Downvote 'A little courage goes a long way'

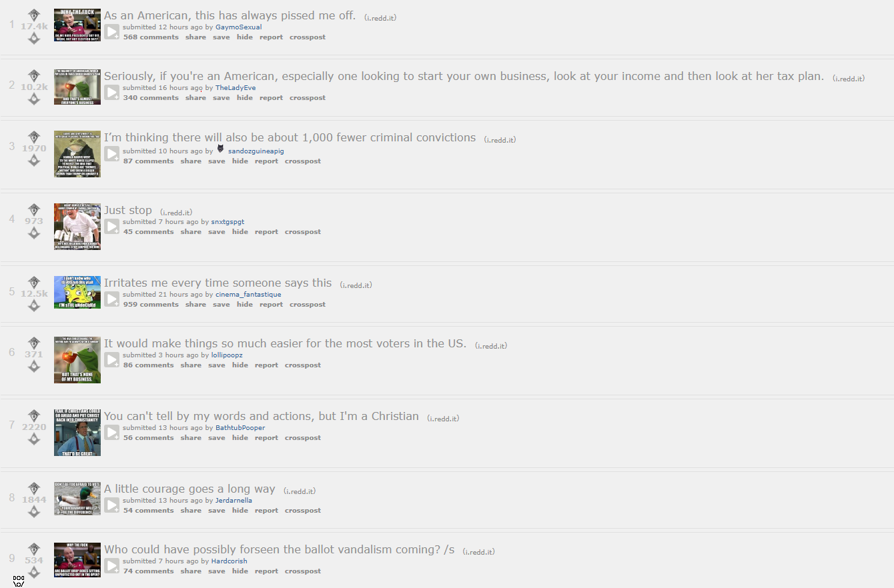(34, 511)
